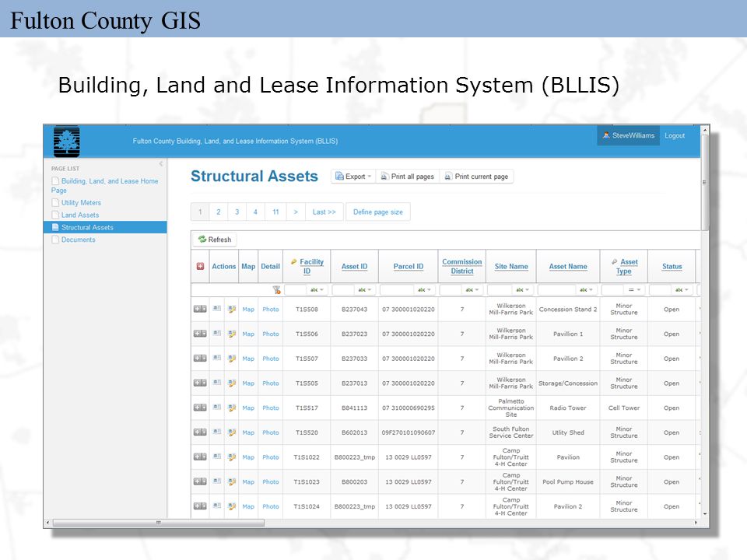Screen dimensions: 747x560
Task: Click the clear-filter funnel icon in filter row
Action: 276,289
